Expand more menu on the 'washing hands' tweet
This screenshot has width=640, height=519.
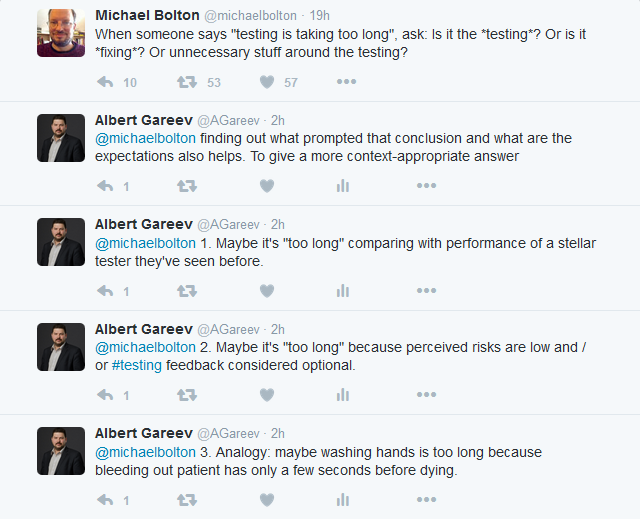click(x=426, y=499)
